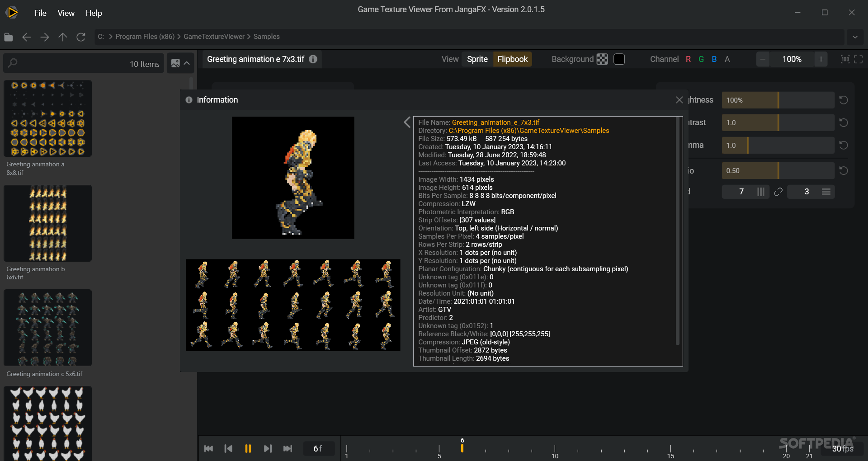Screen dimensions: 868x461
Task: Click the JangaFX app logo icon
Action: pos(12,12)
